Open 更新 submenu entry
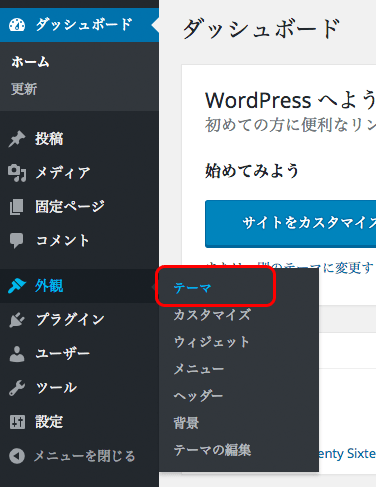376x487 pixels. tap(24, 89)
